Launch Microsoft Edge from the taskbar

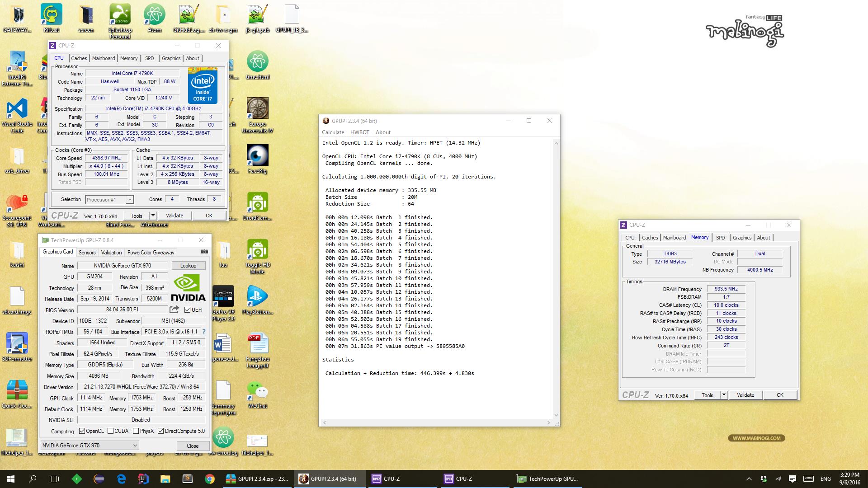(x=121, y=479)
